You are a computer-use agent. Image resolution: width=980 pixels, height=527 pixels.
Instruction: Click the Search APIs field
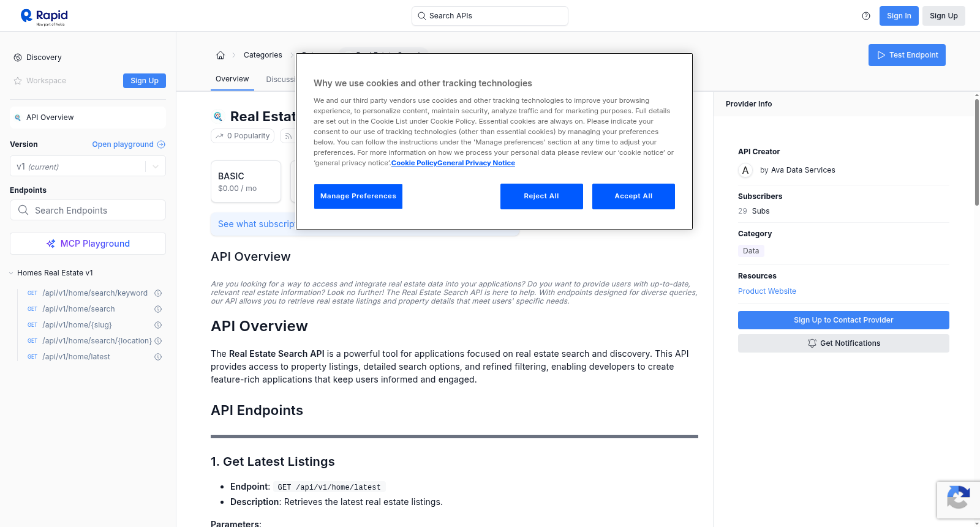click(x=490, y=16)
